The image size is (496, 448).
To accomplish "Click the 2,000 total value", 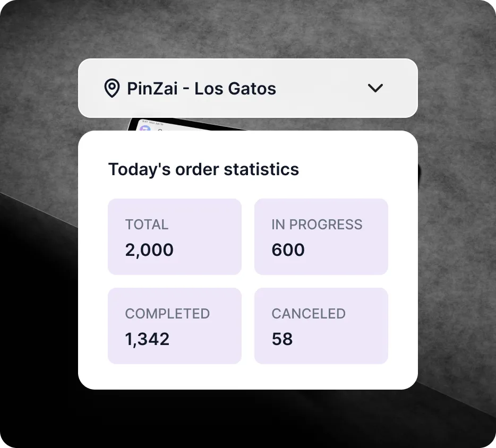I will pos(149,250).
